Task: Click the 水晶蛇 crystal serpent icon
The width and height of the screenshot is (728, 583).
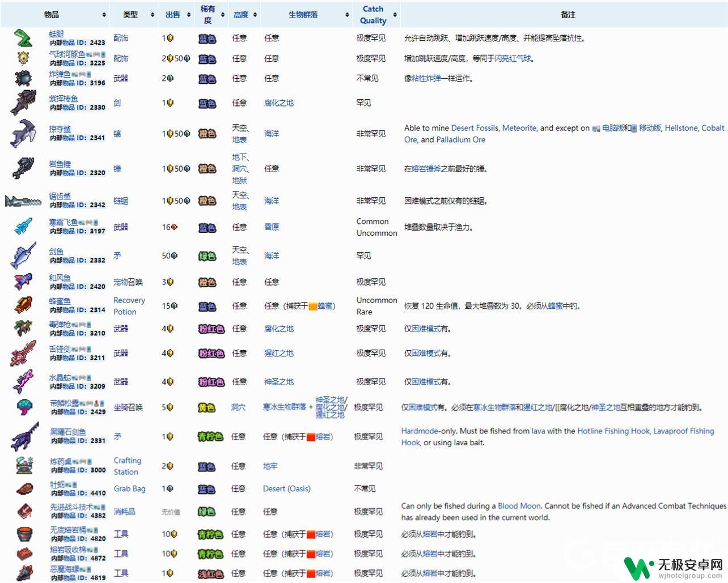Action: click(x=23, y=381)
